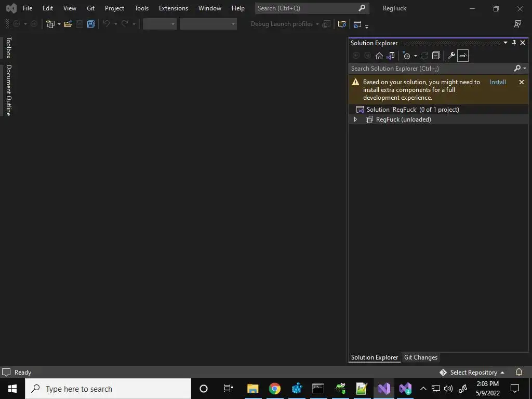Open the Document Outline side tab

tap(9, 90)
